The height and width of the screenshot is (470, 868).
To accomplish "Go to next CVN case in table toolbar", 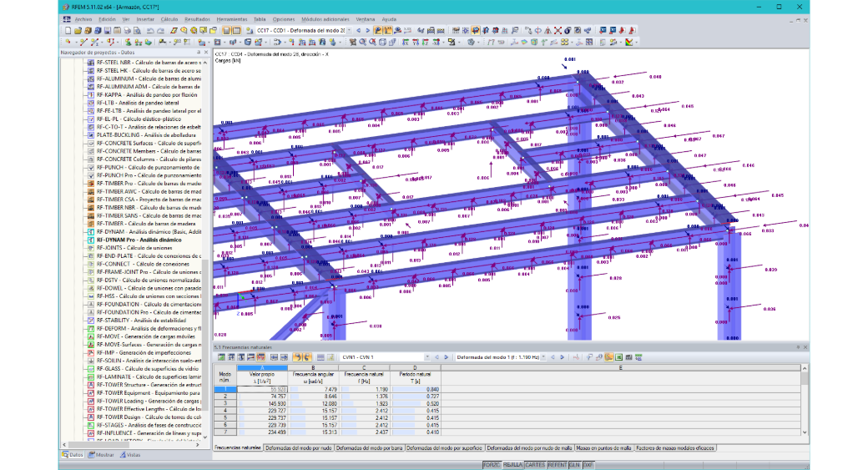I will pos(447,357).
